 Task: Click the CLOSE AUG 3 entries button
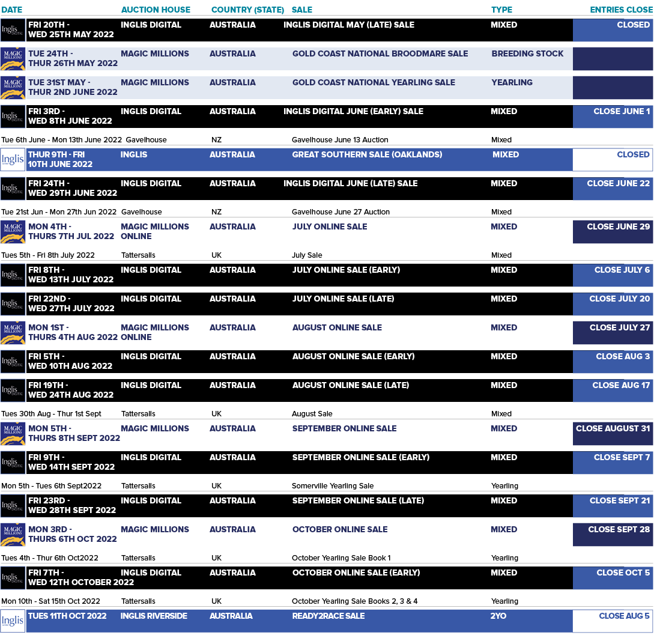[x=613, y=362]
